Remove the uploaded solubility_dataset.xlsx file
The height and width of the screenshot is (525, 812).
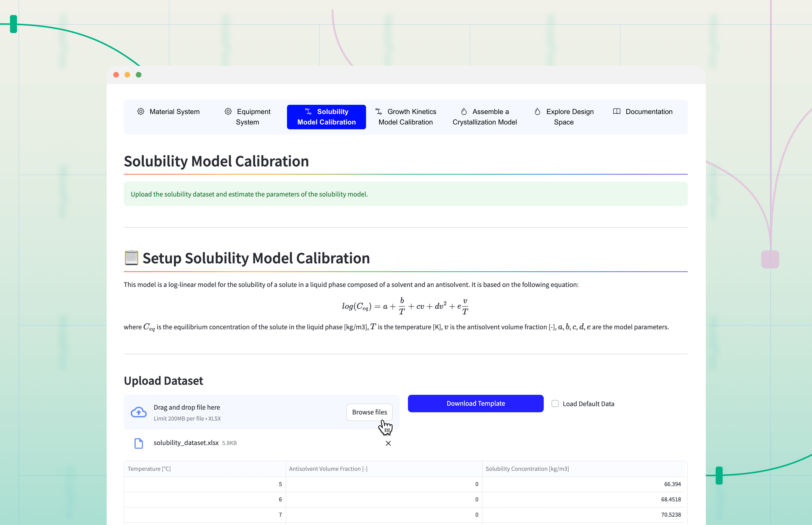pos(388,443)
